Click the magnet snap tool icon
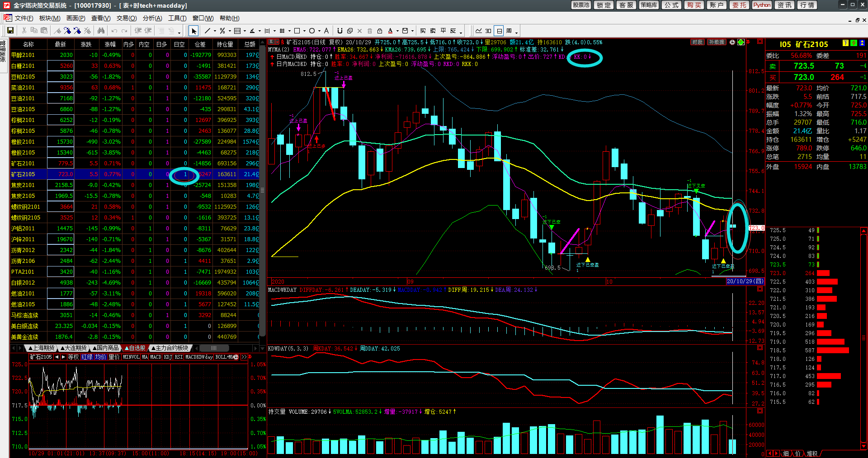Image resolution: width=868 pixels, height=458 pixels. pyautogui.click(x=340, y=31)
